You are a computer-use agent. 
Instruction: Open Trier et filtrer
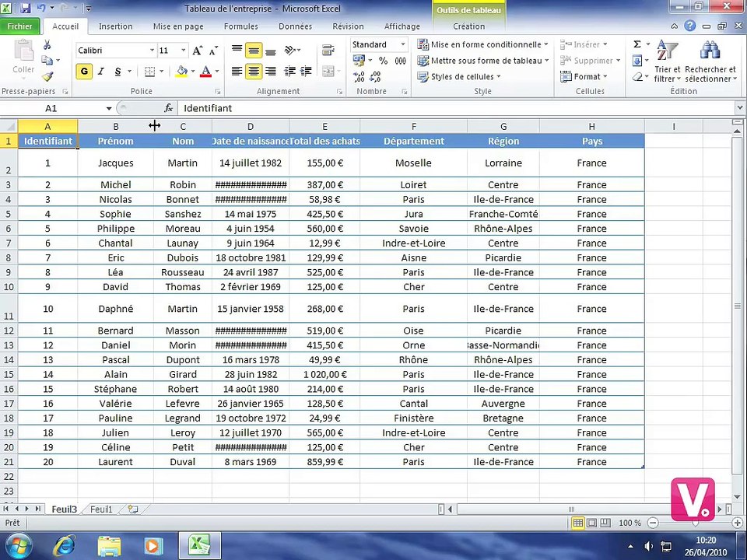(667, 61)
